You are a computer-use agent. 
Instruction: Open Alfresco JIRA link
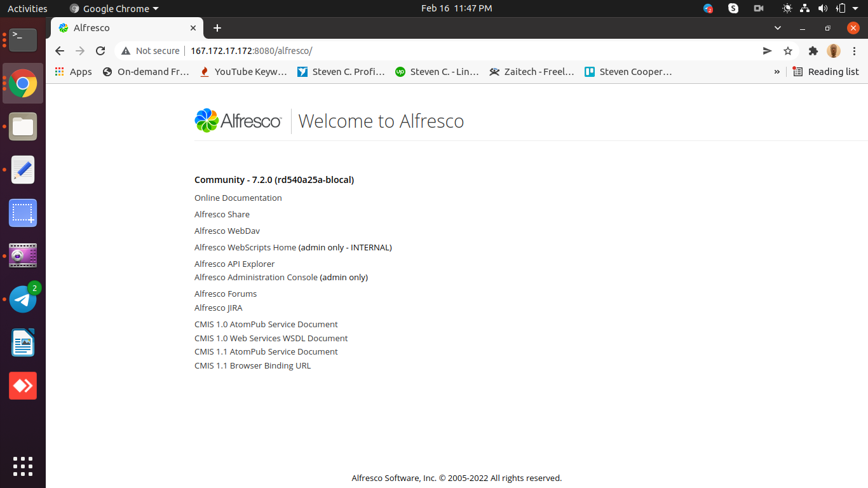click(219, 308)
